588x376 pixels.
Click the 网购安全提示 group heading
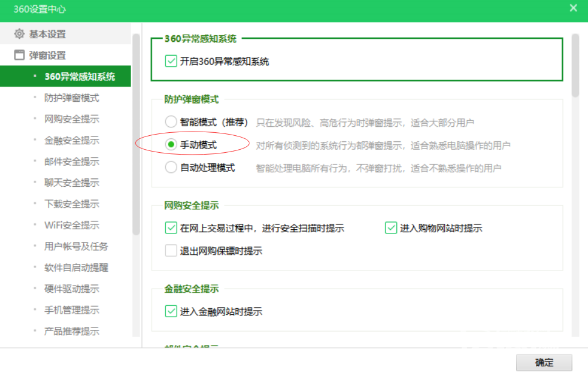click(191, 206)
